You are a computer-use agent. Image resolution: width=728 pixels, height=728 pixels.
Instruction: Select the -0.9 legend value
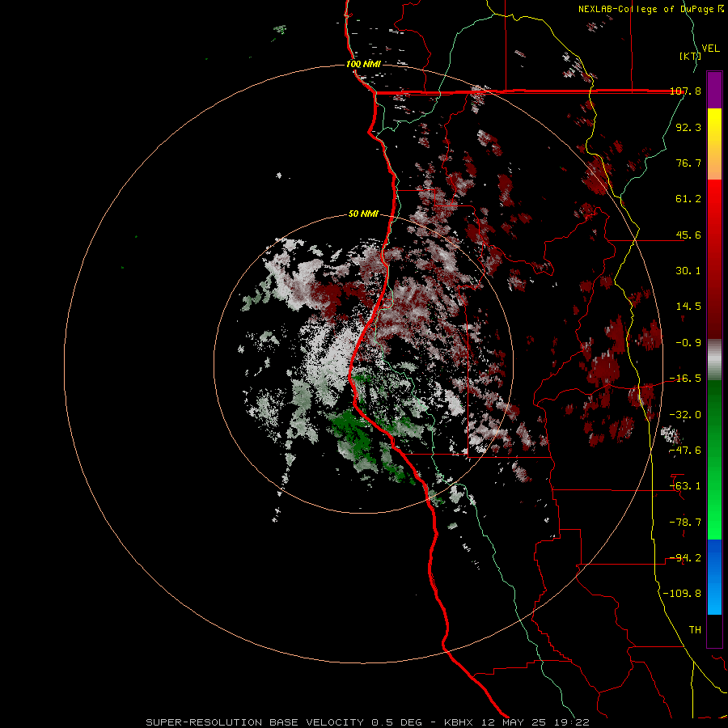coord(688,343)
